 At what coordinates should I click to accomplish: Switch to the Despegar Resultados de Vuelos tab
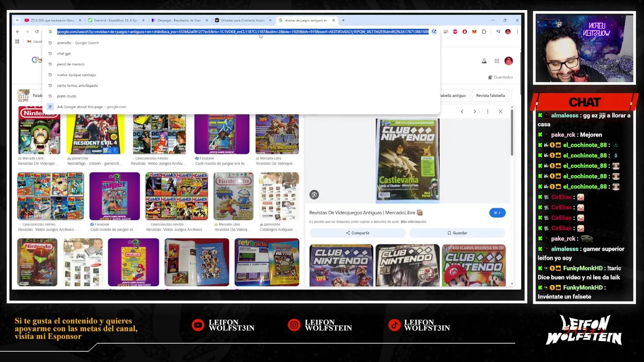click(x=180, y=21)
